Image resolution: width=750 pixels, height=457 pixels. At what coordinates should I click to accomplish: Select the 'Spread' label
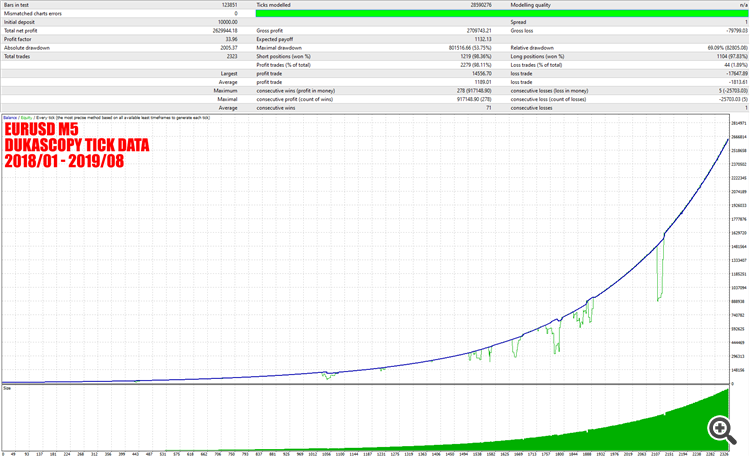[518, 22]
